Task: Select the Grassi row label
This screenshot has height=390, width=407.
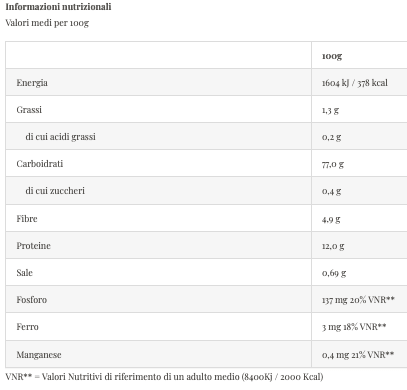Action: point(29,110)
